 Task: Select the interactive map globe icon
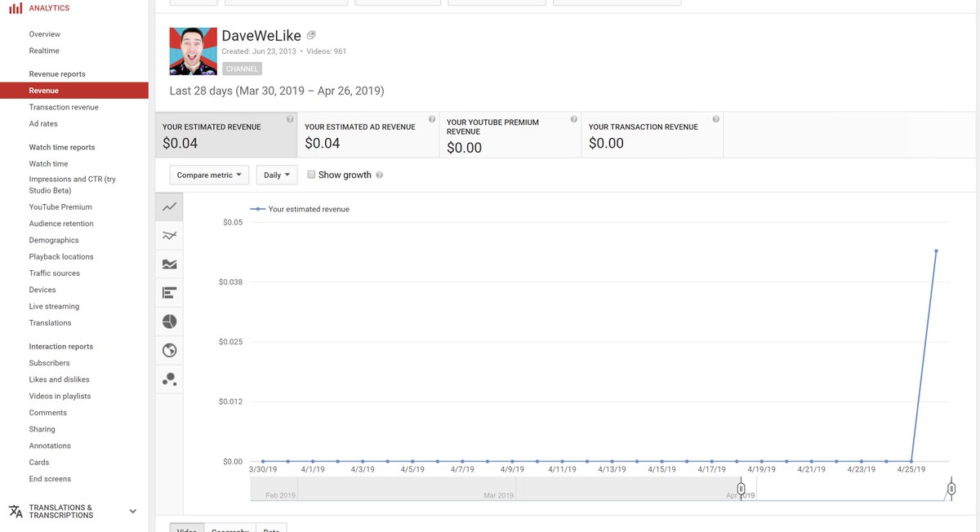(170, 350)
